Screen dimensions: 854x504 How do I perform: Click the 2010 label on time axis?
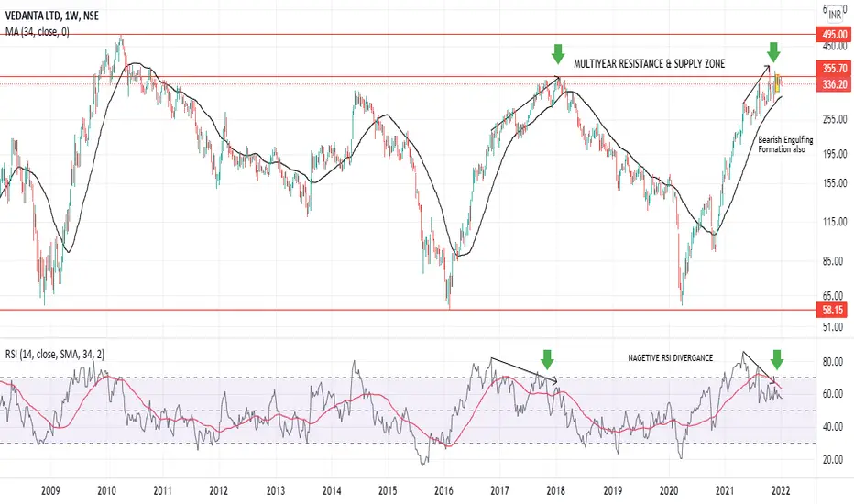click(x=106, y=491)
